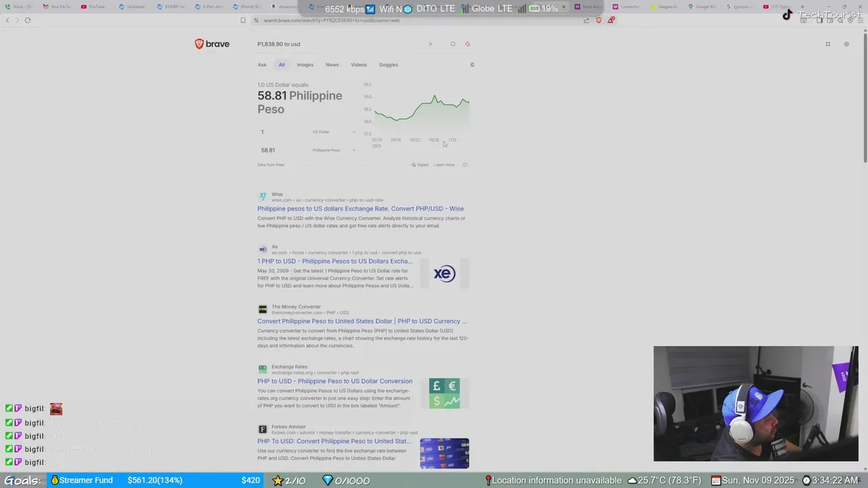Reload the page with the refresh icon
This screenshot has height=488, width=868.
[28, 20]
